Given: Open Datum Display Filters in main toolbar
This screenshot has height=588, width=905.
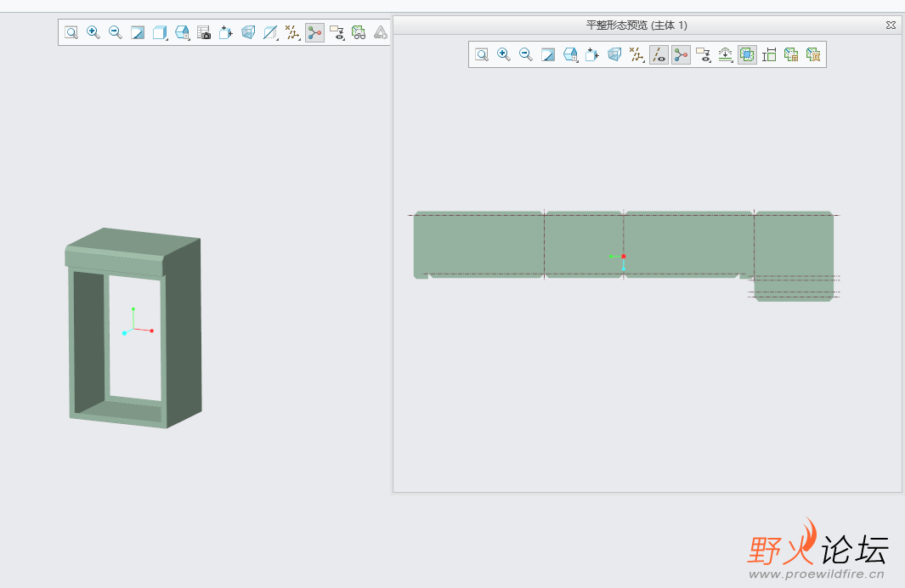Looking at the screenshot, I should pyautogui.click(x=292, y=32).
